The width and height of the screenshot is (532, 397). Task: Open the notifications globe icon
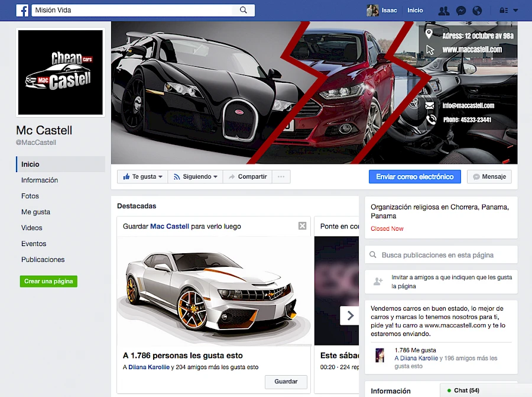point(477,11)
